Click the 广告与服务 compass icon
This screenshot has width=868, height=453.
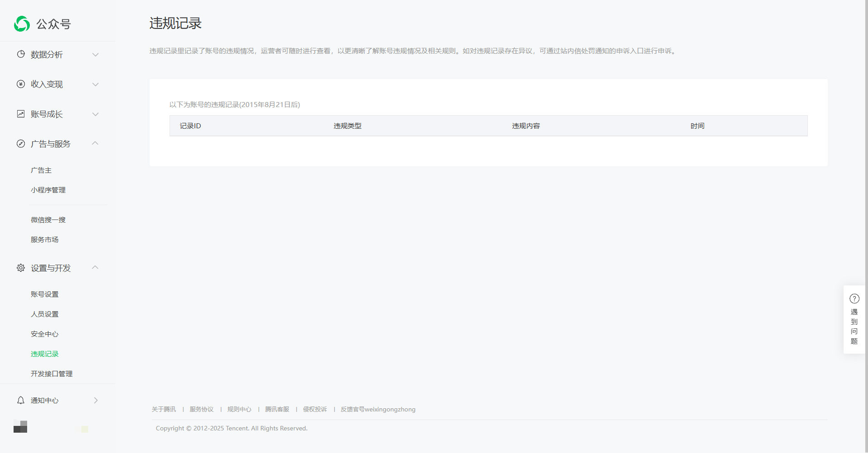[21, 144]
